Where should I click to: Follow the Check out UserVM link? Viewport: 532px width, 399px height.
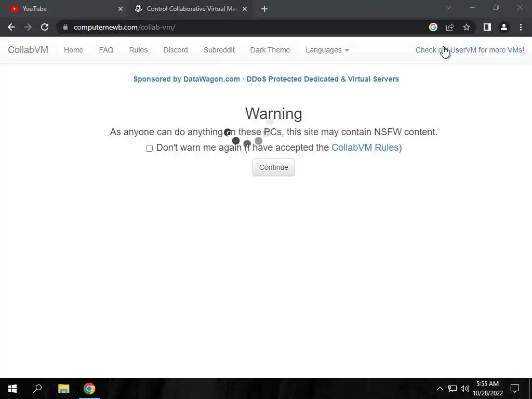point(470,50)
